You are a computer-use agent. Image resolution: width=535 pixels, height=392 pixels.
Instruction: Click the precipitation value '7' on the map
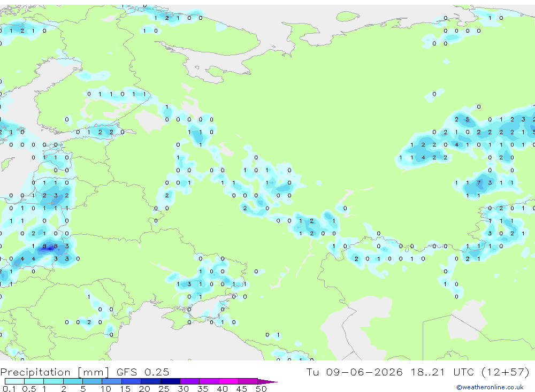479,182
